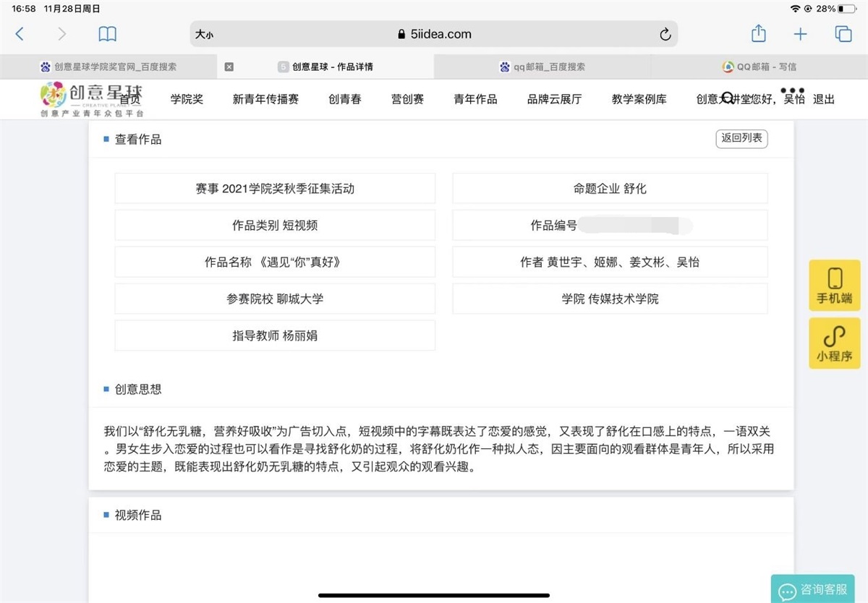The image size is (868, 603).
Task: Open 品牌云展厅 in navigation bar
Action: click(554, 99)
